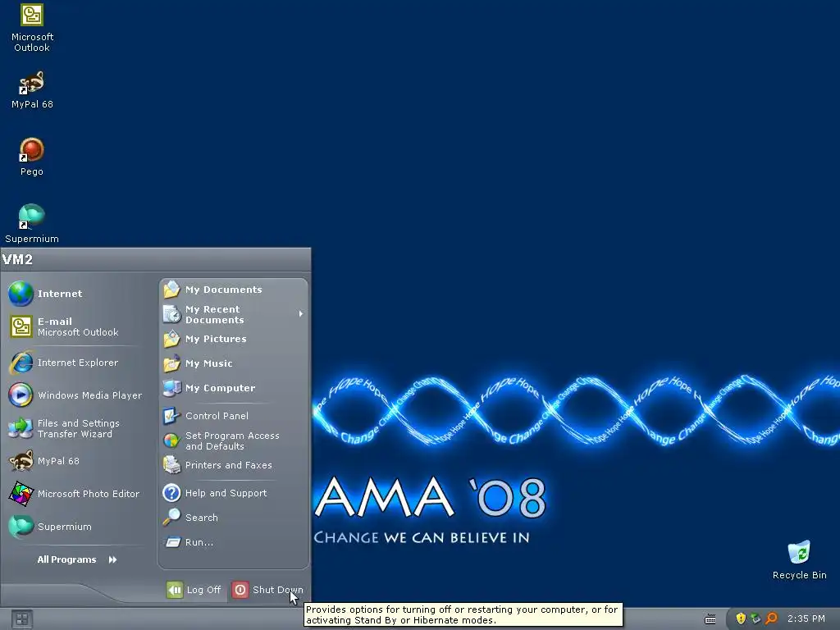Click the Files and Settings Transfer Wizard icon
Image resolution: width=840 pixels, height=630 pixels.
21,428
